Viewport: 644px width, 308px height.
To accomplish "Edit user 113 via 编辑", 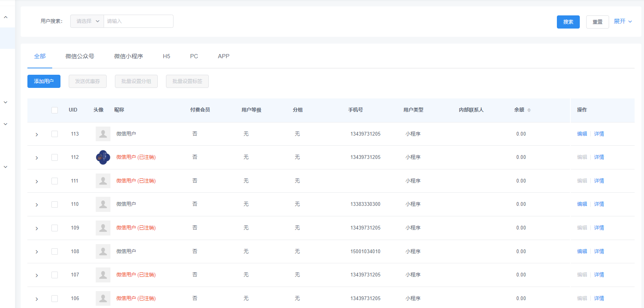I will [582, 134].
